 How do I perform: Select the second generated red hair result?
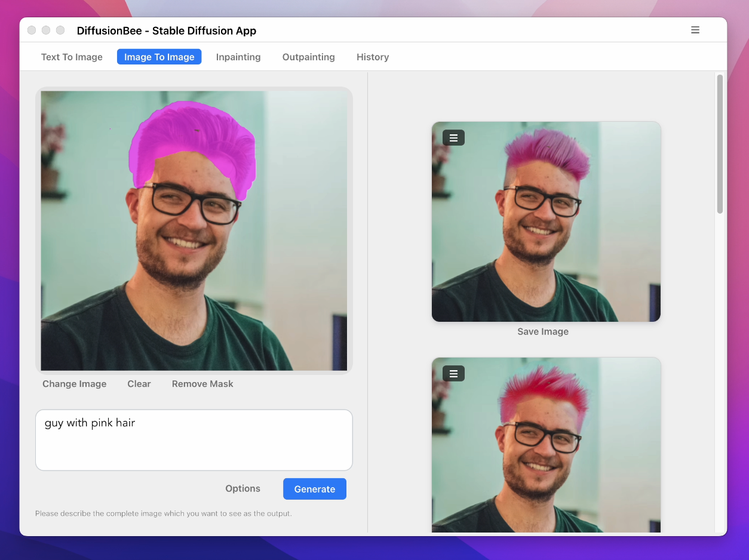tap(546, 454)
